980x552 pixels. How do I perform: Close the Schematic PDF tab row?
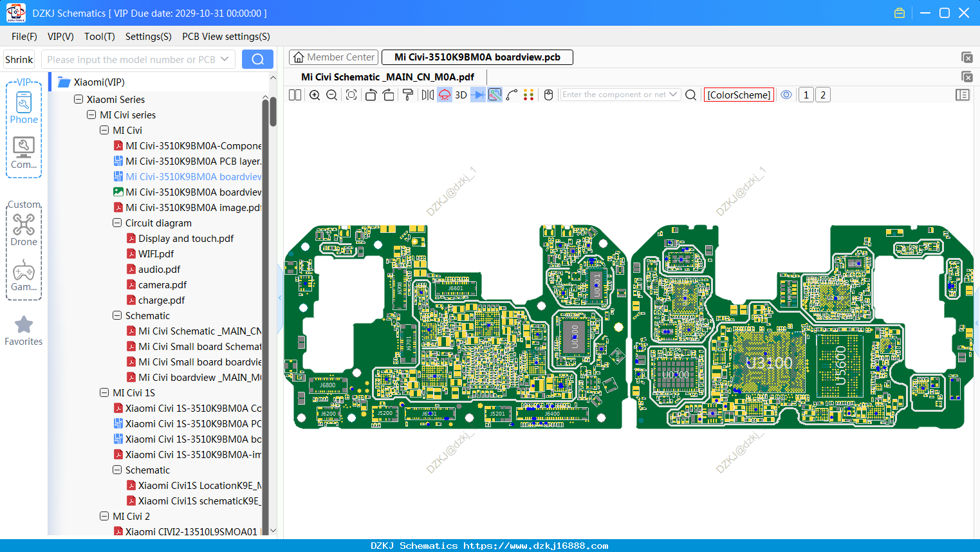[966, 77]
